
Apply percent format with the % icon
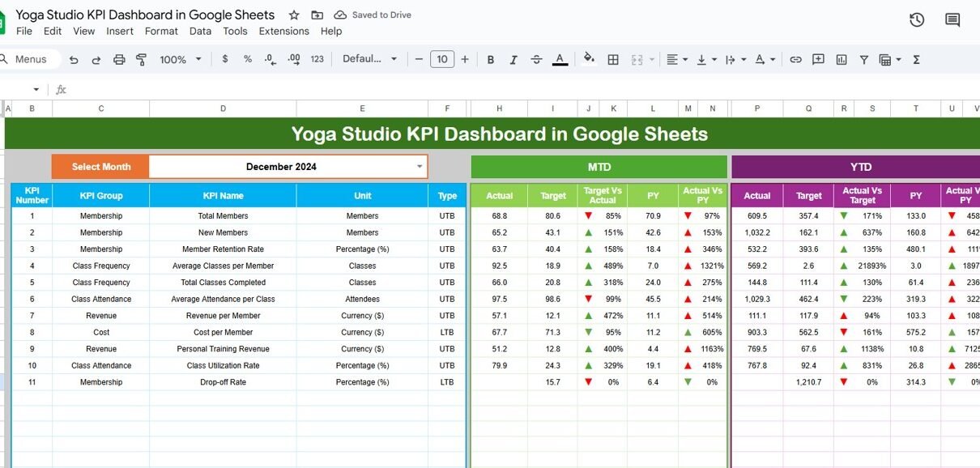248,59
